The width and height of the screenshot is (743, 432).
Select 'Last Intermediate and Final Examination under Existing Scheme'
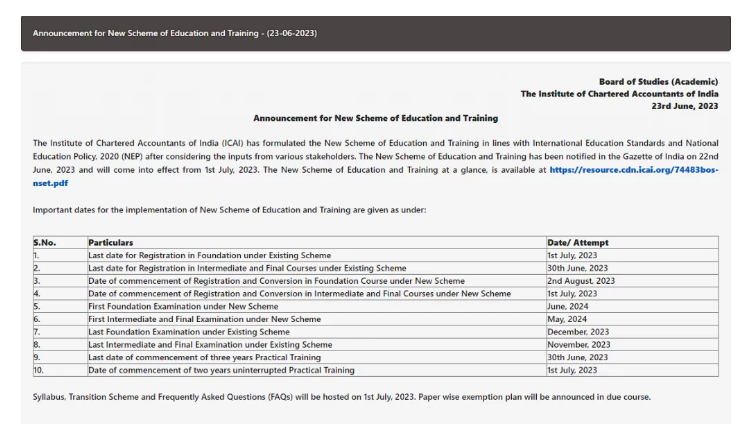pyautogui.click(x=210, y=345)
